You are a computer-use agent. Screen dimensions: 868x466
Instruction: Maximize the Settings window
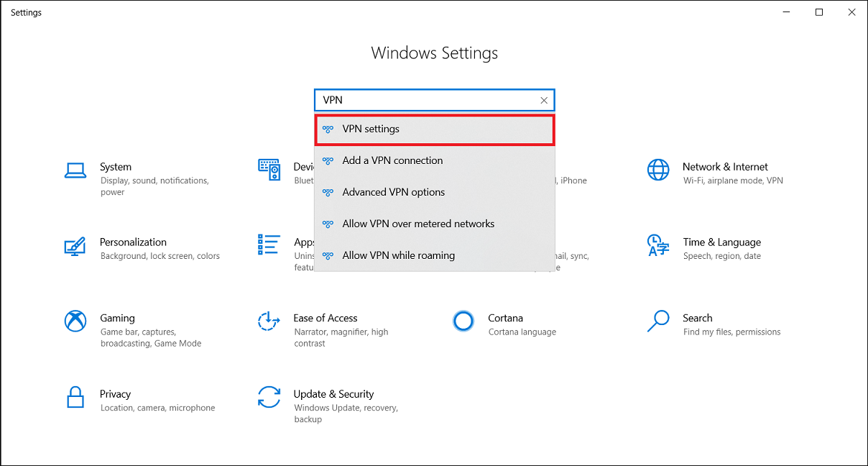[819, 12]
